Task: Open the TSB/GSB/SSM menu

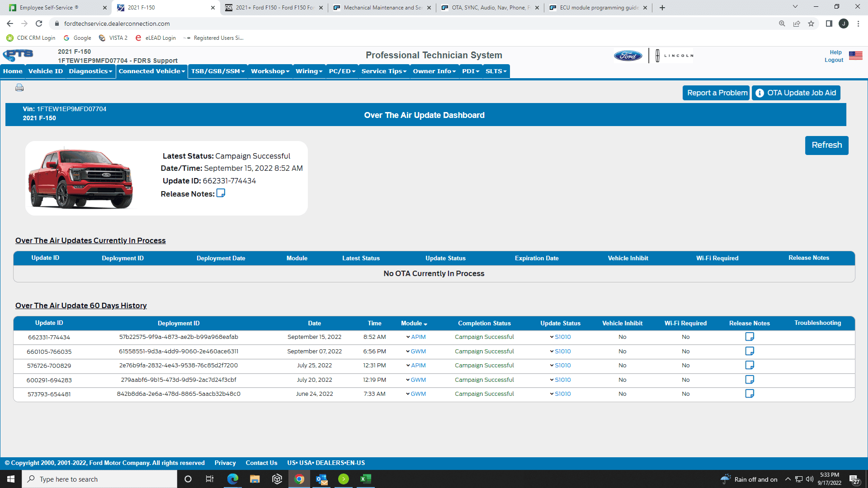Action: coord(217,71)
